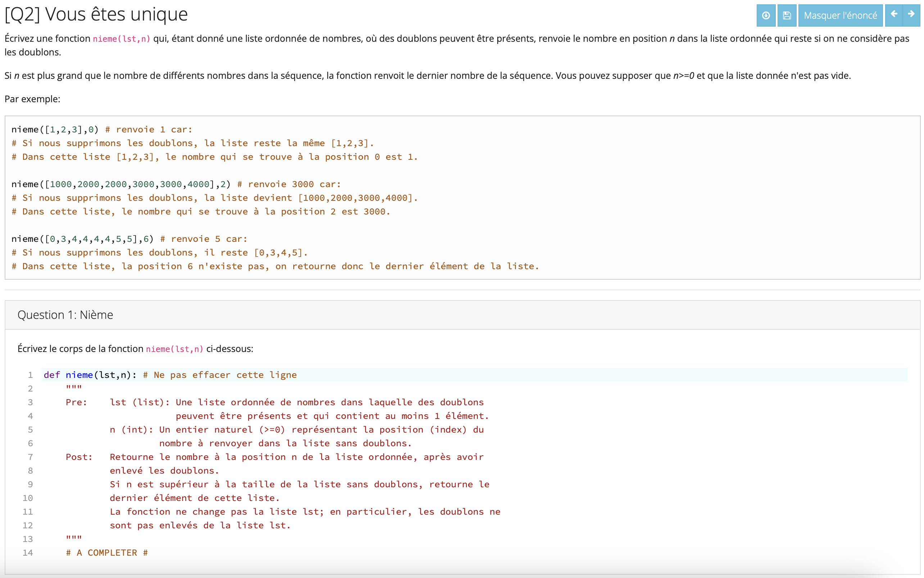Click example 'nieme([0,3,4,4,4,4,5,5],6)' line

point(129,239)
